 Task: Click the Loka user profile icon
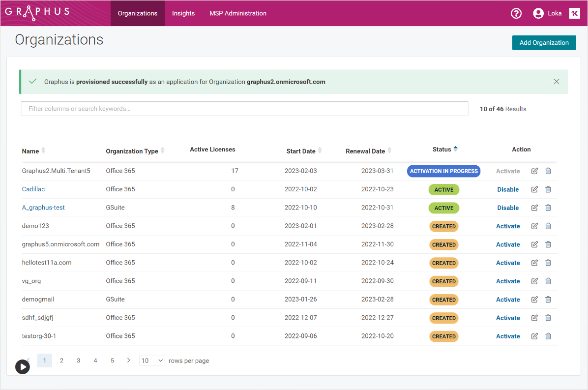coord(538,13)
